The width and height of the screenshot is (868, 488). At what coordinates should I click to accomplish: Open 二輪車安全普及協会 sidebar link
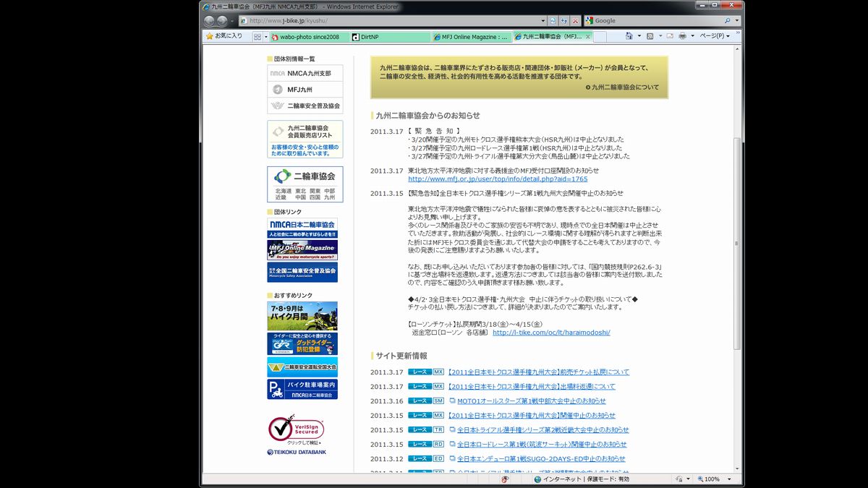305,106
